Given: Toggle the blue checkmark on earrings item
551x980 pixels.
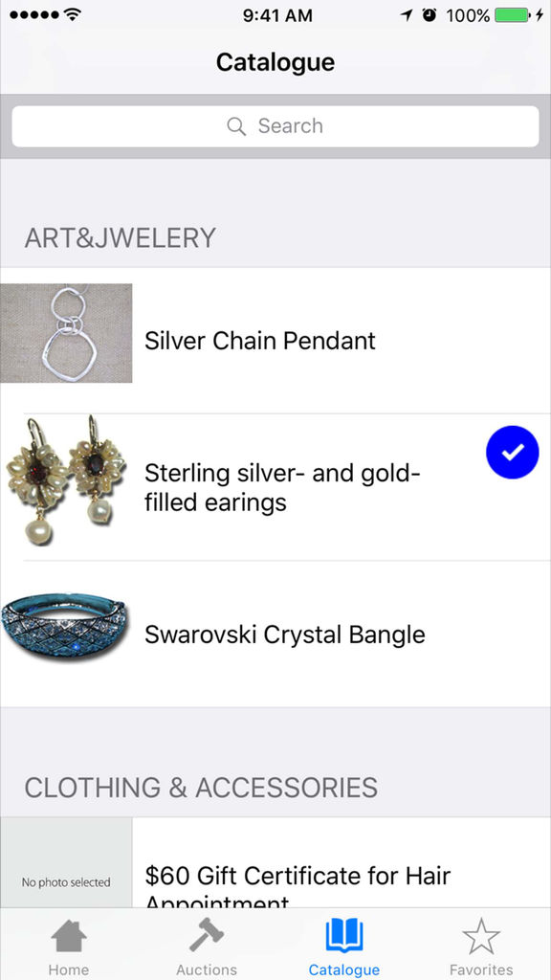Looking at the screenshot, I should (513, 453).
